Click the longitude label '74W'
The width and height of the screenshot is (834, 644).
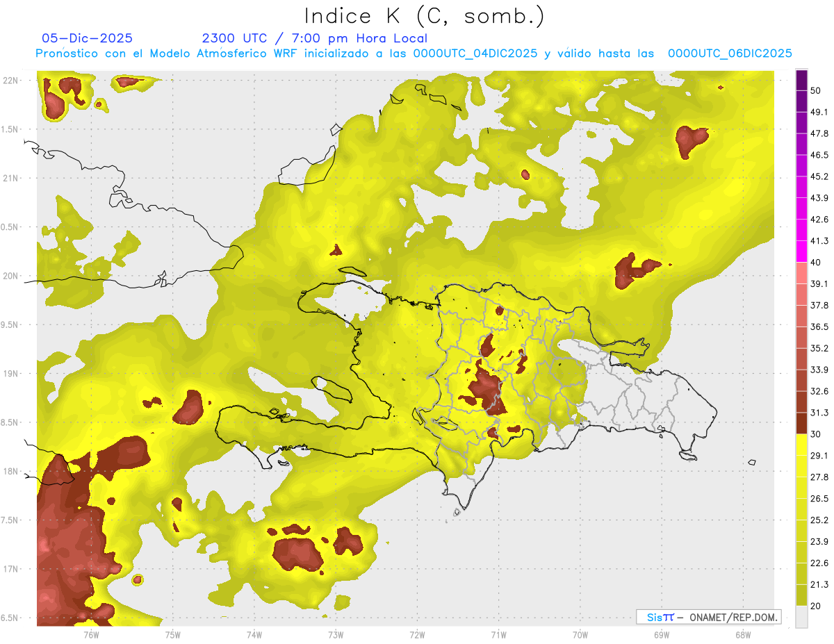[254, 634]
